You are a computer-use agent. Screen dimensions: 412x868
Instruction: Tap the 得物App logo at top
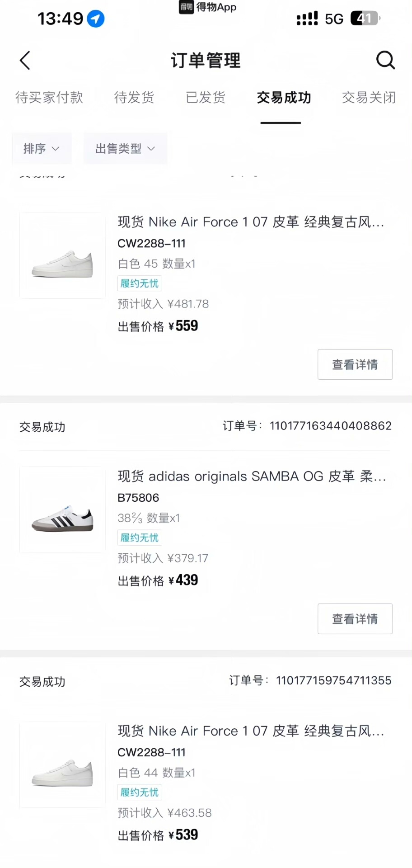[x=208, y=7]
